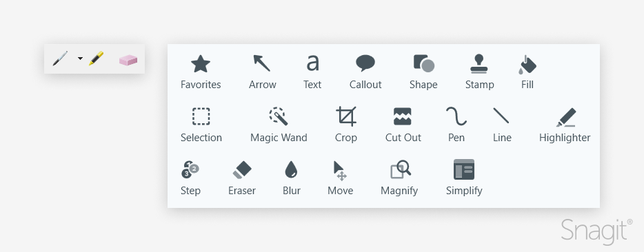Activate the Shape tool
This screenshot has width=644, height=252.
(423, 72)
